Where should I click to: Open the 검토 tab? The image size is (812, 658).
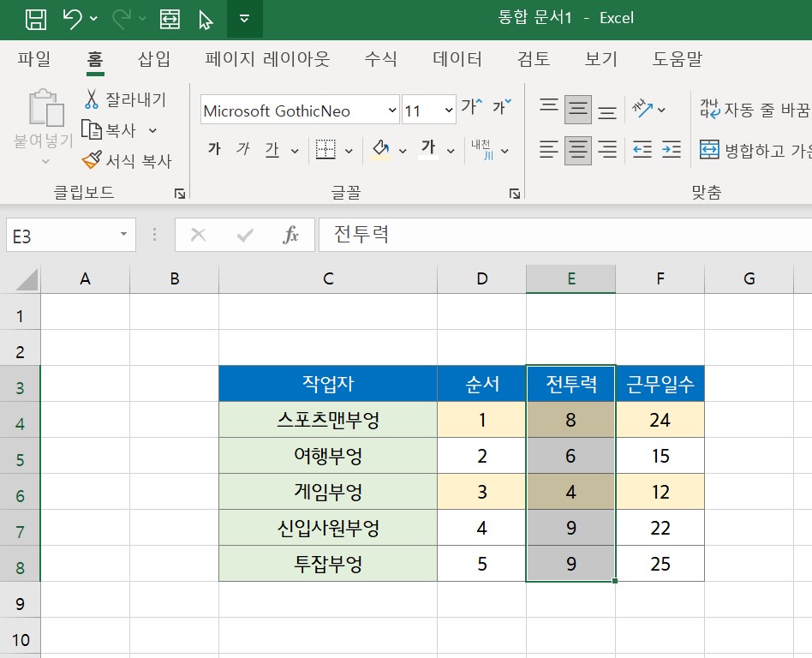point(534,59)
